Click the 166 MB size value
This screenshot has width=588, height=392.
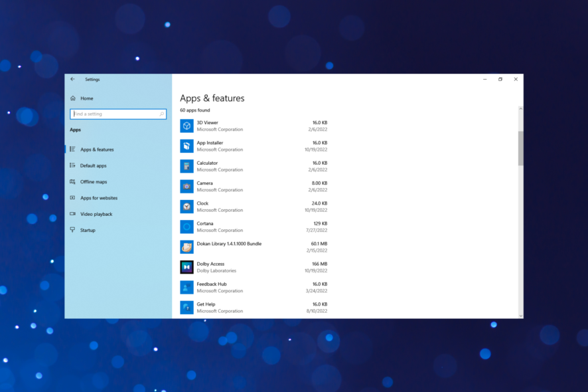(319, 264)
